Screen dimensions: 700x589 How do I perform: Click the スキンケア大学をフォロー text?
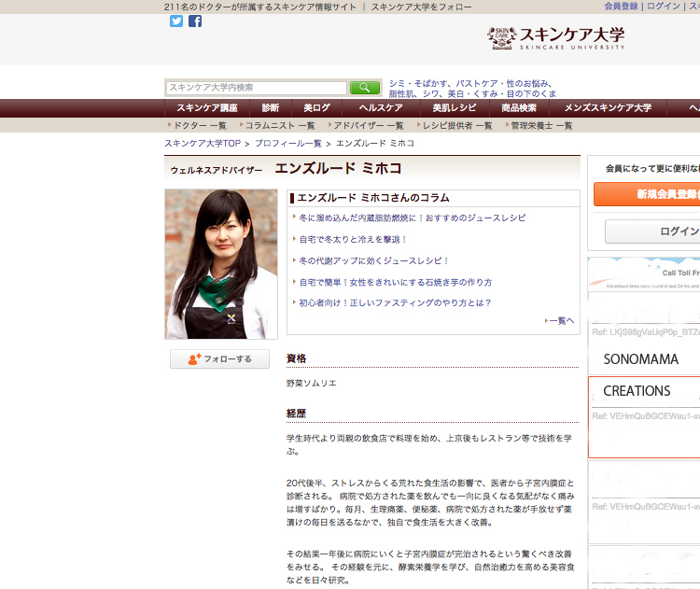[x=421, y=7]
